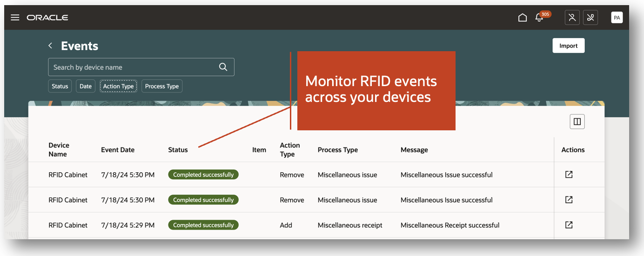Sort by the Device Name column header
The height and width of the screenshot is (256, 644).
click(x=59, y=150)
